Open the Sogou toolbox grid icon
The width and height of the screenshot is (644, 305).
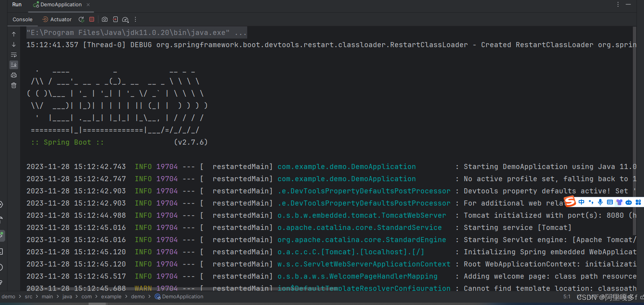pos(638,202)
